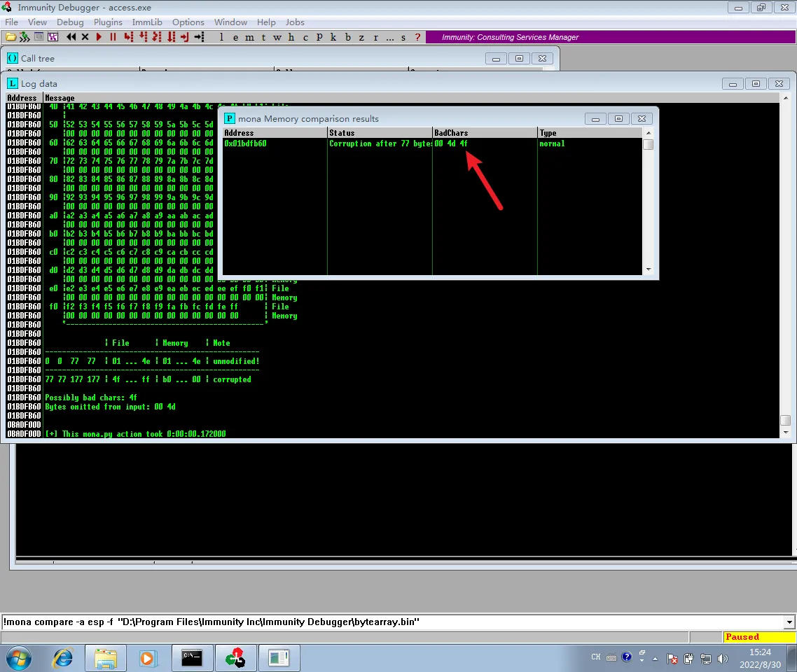Click Log data scrollbar down arrow
The image size is (797, 672).
[786, 433]
